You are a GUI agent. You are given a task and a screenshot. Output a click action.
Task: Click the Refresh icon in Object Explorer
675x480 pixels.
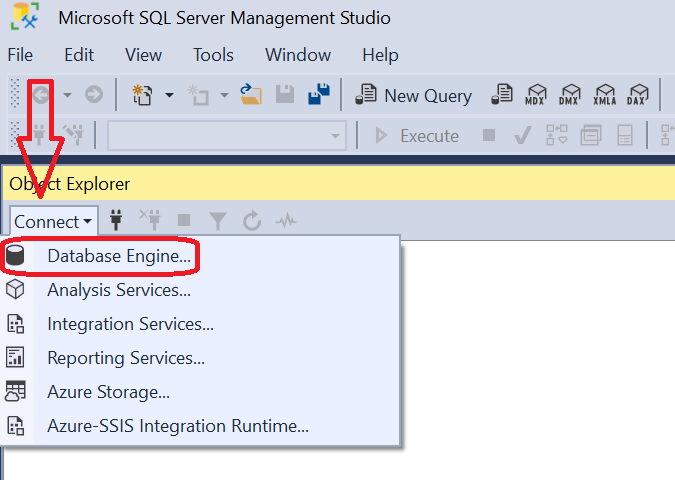[x=252, y=220]
